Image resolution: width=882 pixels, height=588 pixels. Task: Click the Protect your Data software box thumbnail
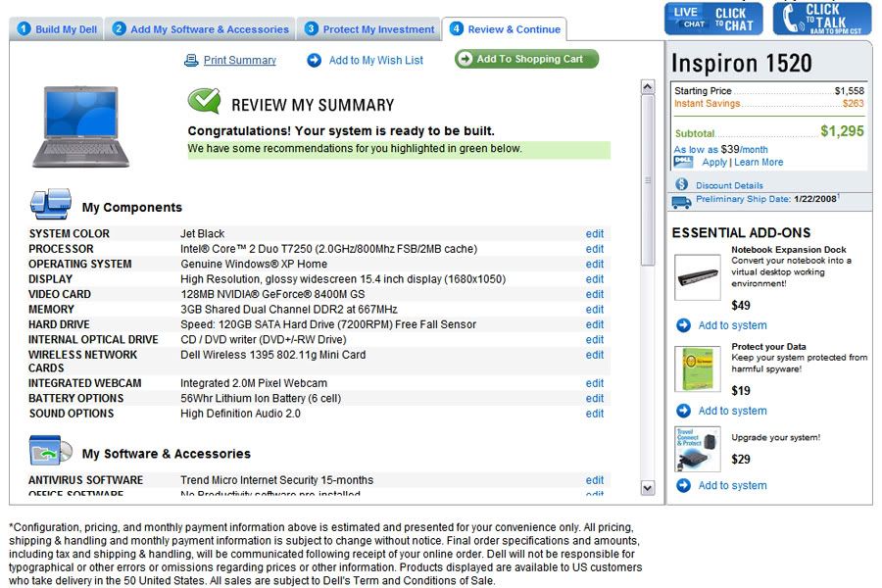point(698,368)
